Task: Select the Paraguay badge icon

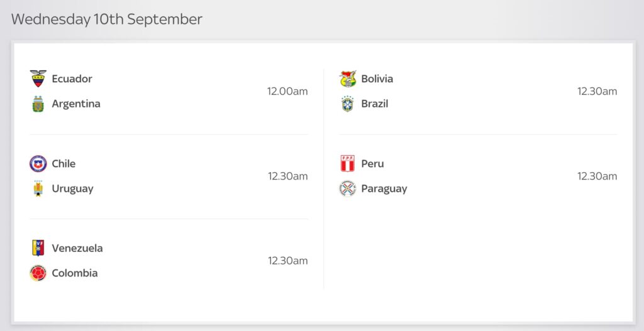Action: point(348,189)
